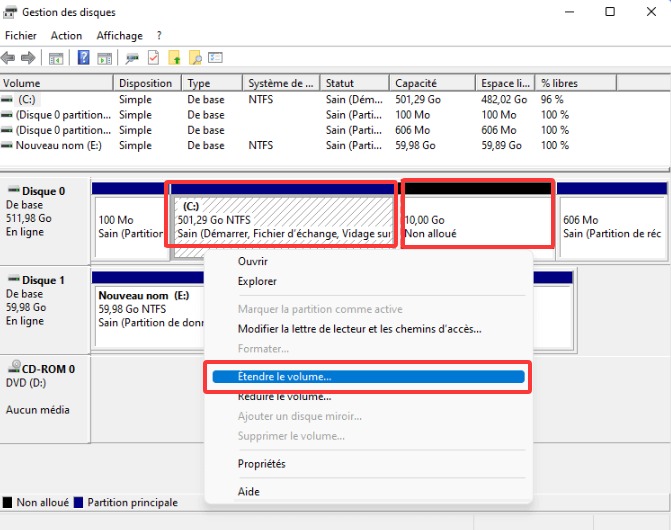Select the 10,00 Go Non alloué partition block
The image size is (671, 530).
click(476, 227)
